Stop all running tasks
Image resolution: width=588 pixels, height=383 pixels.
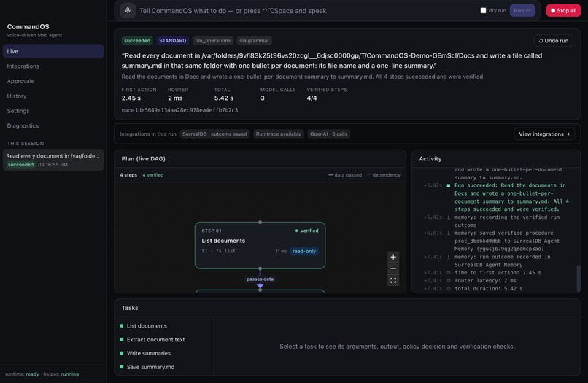click(x=563, y=10)
